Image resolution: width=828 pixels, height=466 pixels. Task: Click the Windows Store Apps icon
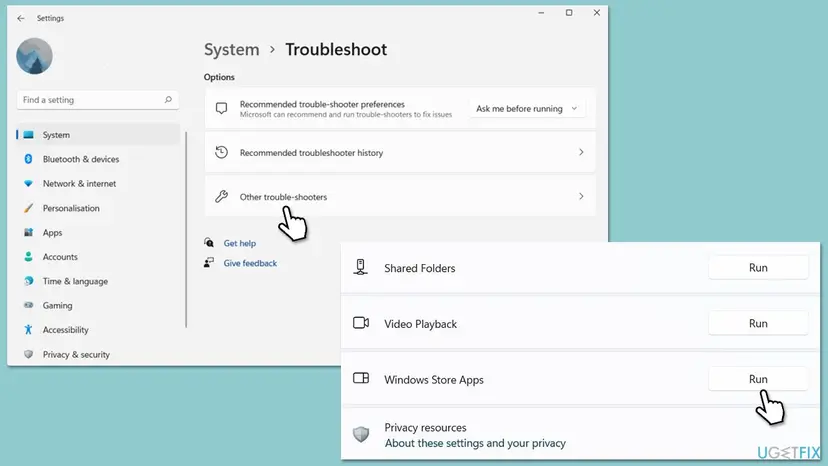pos(361,378)
